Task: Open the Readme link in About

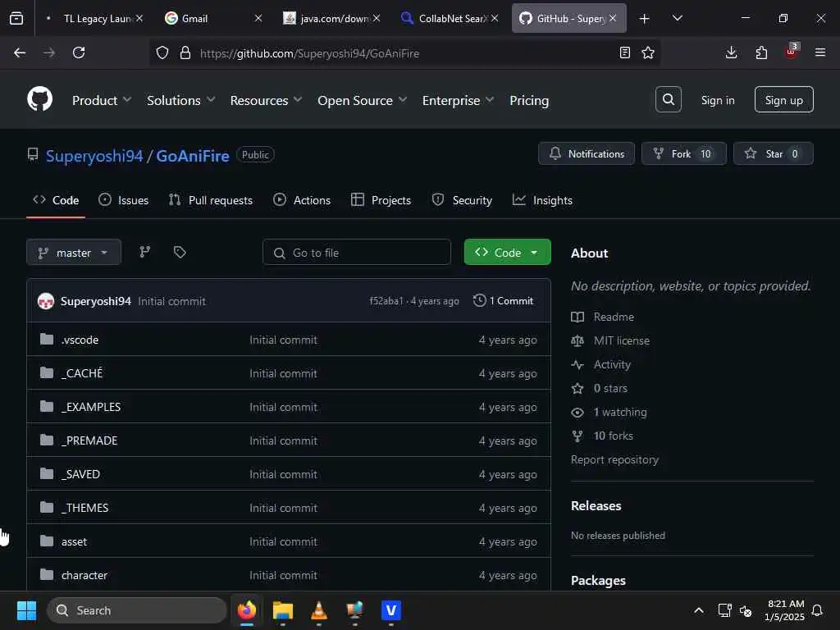Action: click(614, 317)
